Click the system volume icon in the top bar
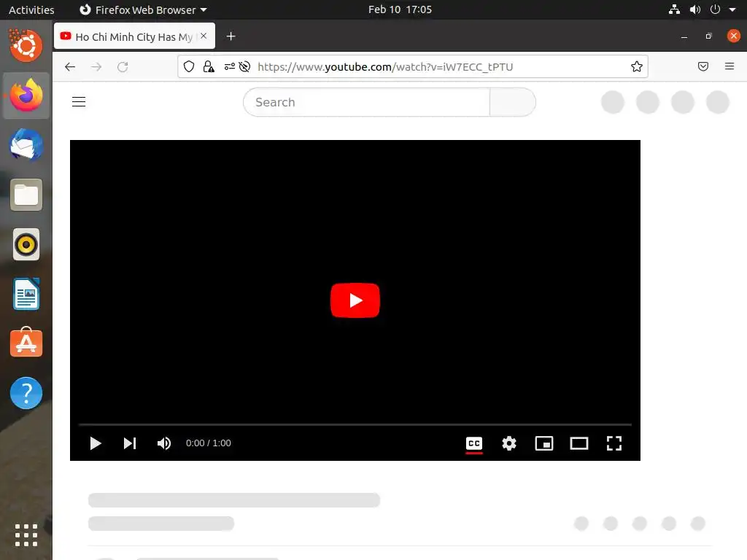The height and width of the screenshot is (560, 747). (694, 9)
